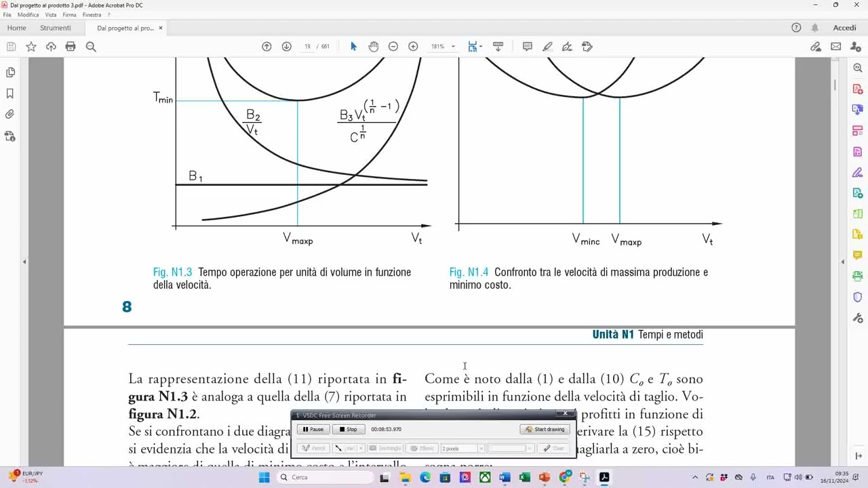
Task: Open the draw markup tool
Action: click(x=567, y=47)
